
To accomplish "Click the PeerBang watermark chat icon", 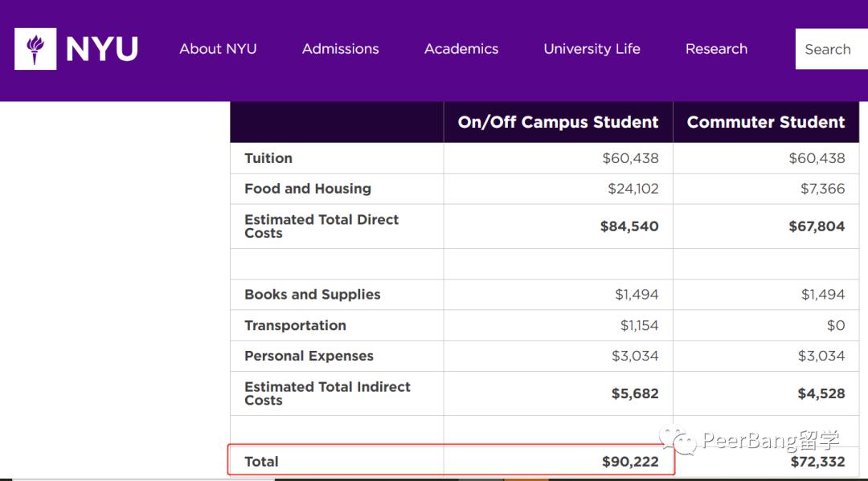I will click(678, 440).
